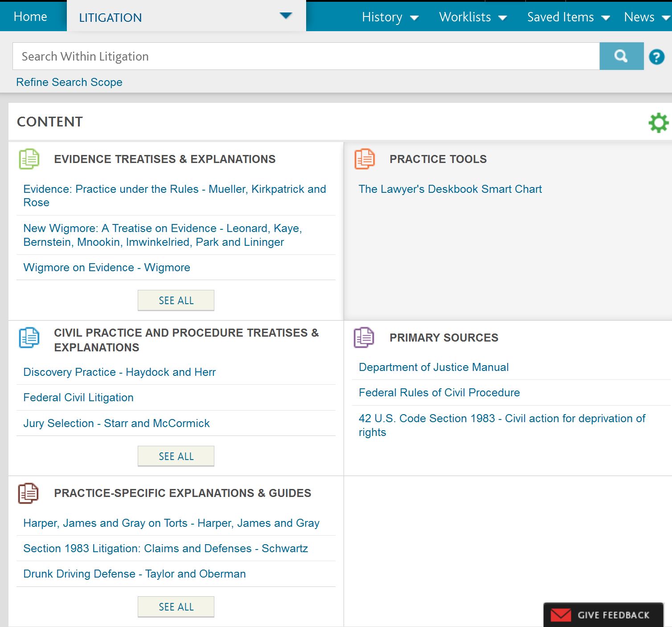
Task: Expand the Worklists dropdown
Action: point(472,17)
